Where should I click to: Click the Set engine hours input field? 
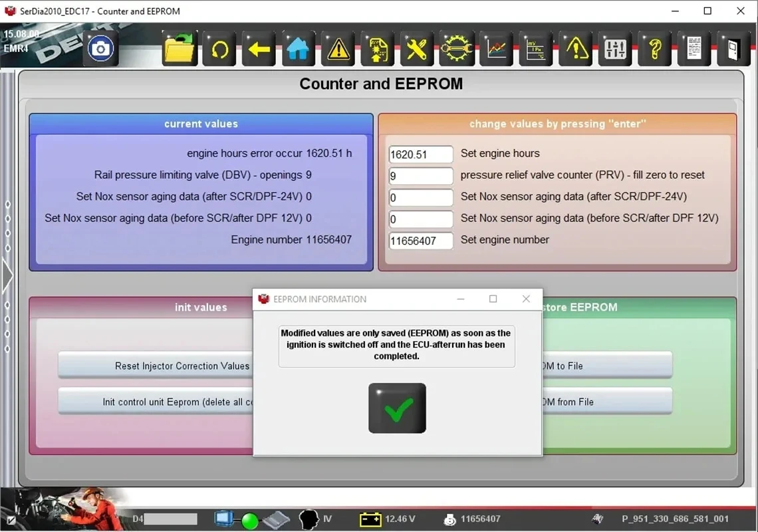[x=421, y=154]
